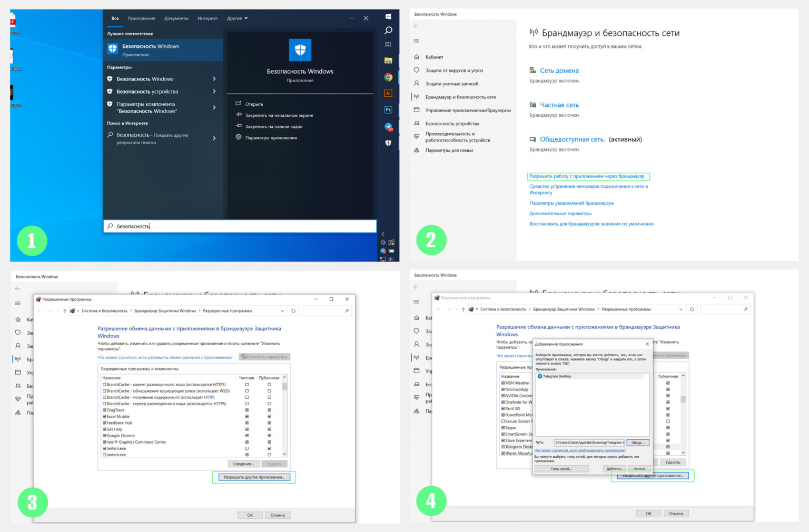Expand the Другие dropdown in search

pyautogui.click(x=237, y=18)
